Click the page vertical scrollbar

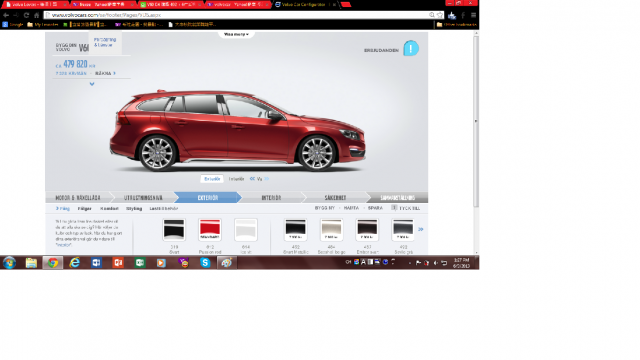pos(476,121)
